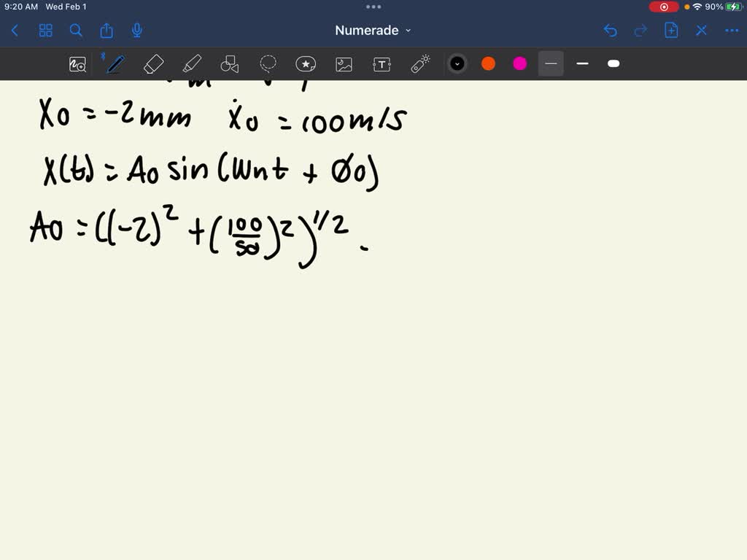
Task: Pick the Highlighter tool
Action: [193, 64]
